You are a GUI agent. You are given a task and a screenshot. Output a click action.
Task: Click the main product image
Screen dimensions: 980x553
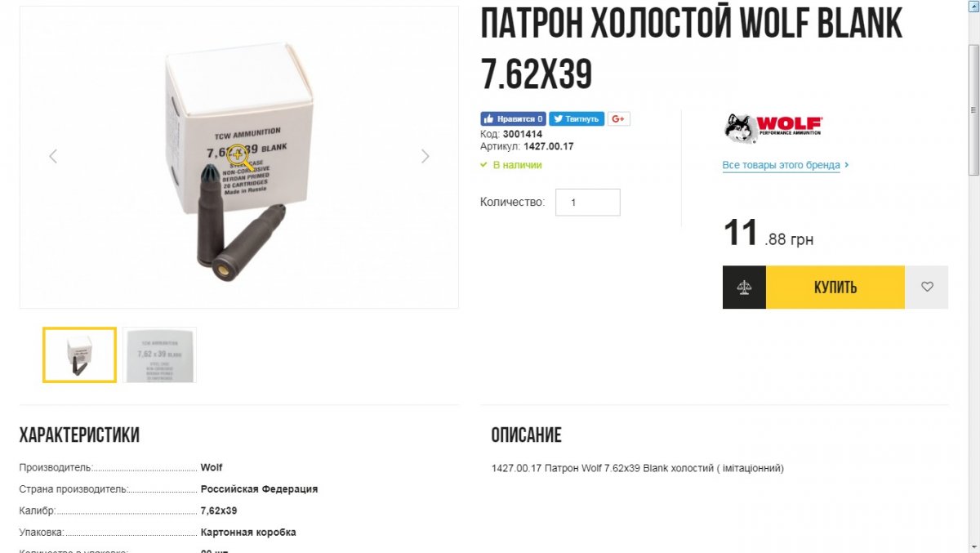pos(238,157)
